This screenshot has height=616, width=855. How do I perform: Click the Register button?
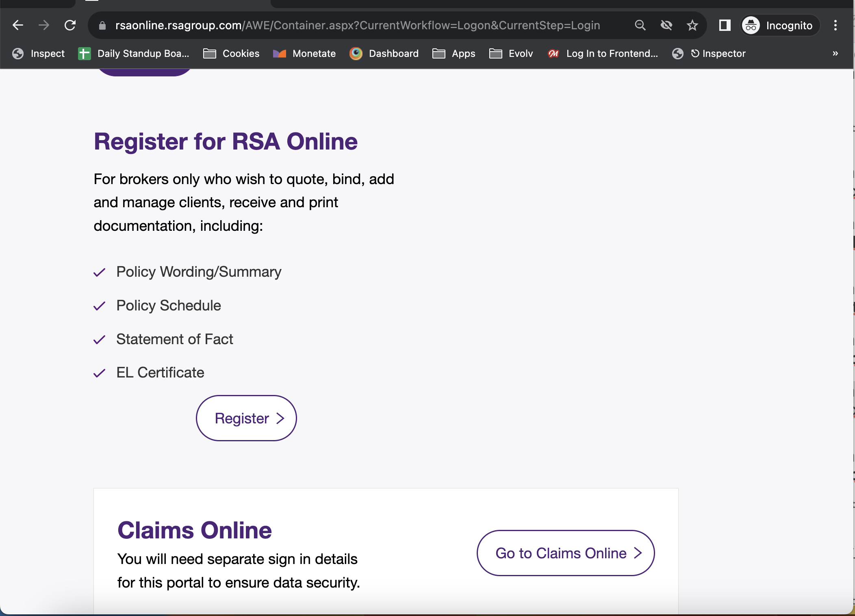246,418
